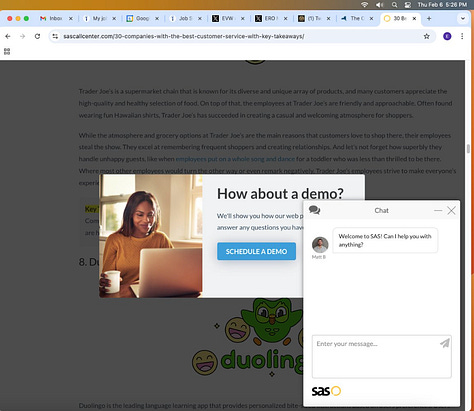Open a new browser tab
The height and width of the screenshot is (411, 474).
click(429, 19)
